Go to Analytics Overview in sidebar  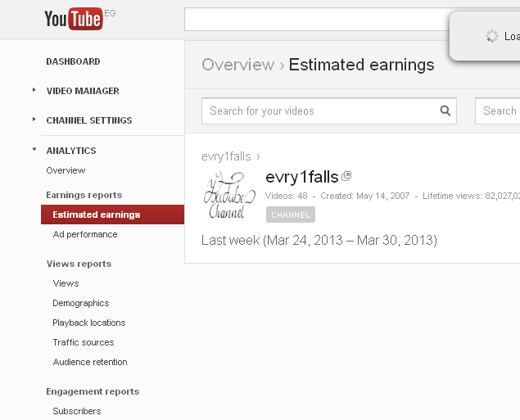click(x=66, y=170)
